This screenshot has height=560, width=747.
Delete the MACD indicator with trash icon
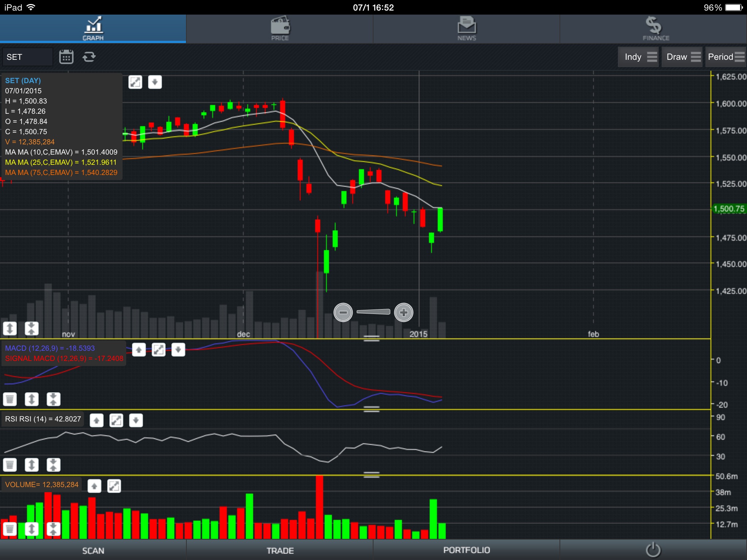point(10,399)
